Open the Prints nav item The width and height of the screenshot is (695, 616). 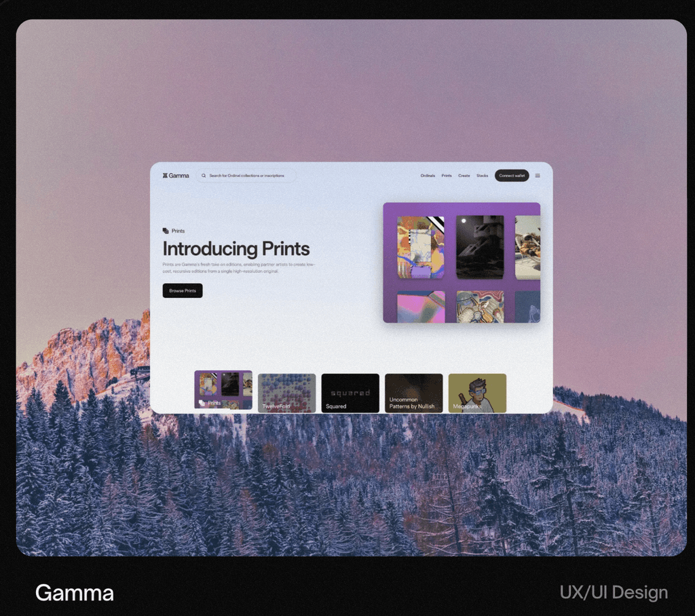tap(447, 176)
